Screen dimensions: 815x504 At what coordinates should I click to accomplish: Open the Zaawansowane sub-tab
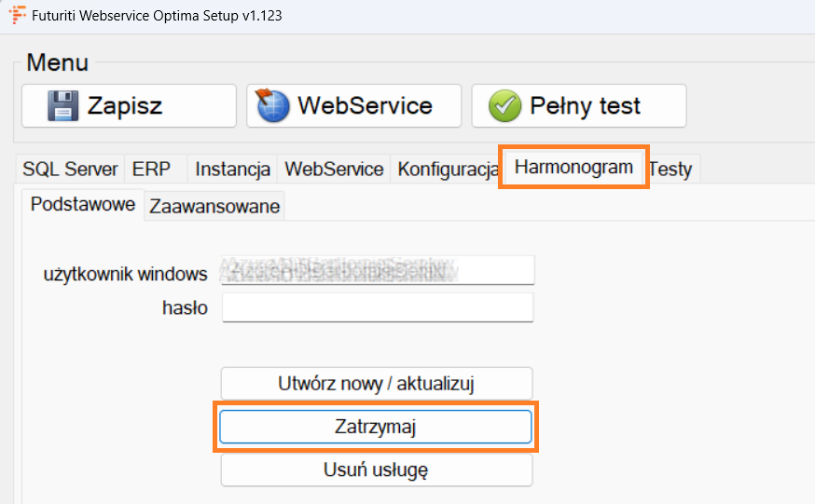pyautogui.click(x=214, y=206)
